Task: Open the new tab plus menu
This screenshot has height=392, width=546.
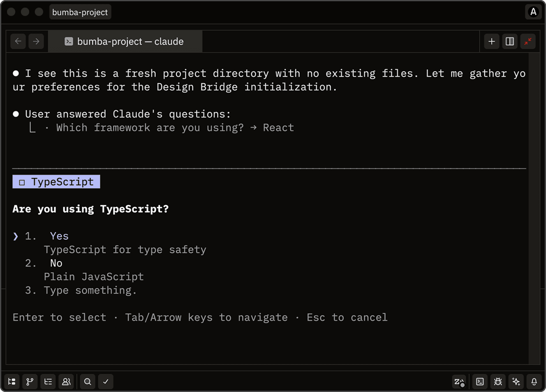Action: [x=492, y=42]
